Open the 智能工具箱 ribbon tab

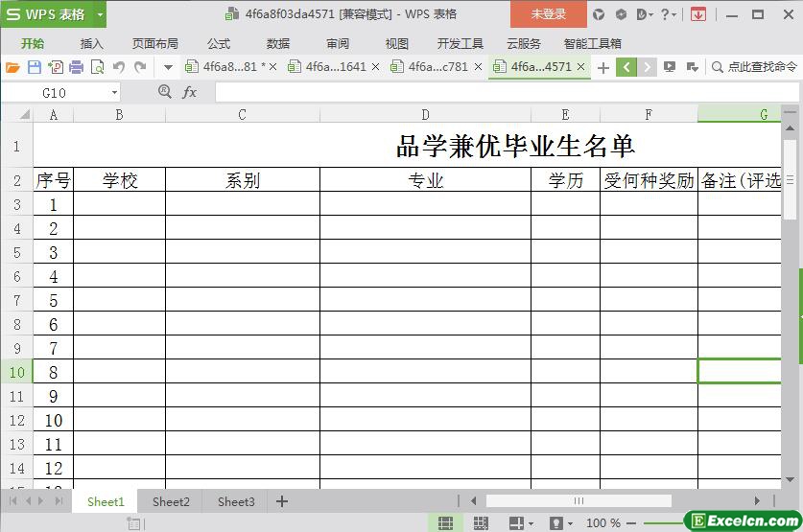593,43
